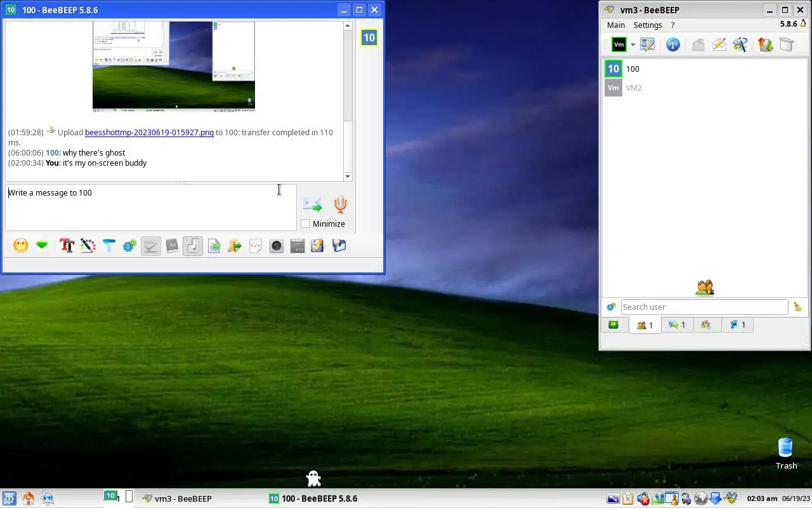Click the blue download arrow tray icon
The image size is (812, 508).
[x=716, y=498]
